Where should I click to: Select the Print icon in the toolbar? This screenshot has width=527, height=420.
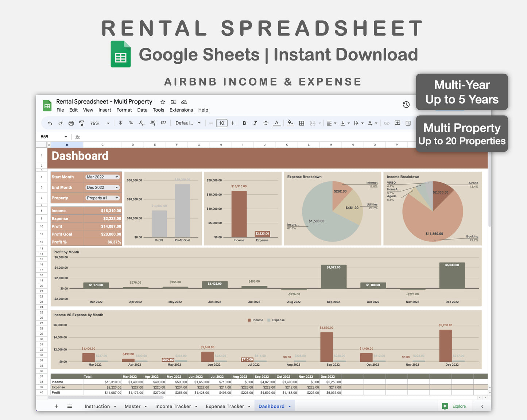point(71,123)
